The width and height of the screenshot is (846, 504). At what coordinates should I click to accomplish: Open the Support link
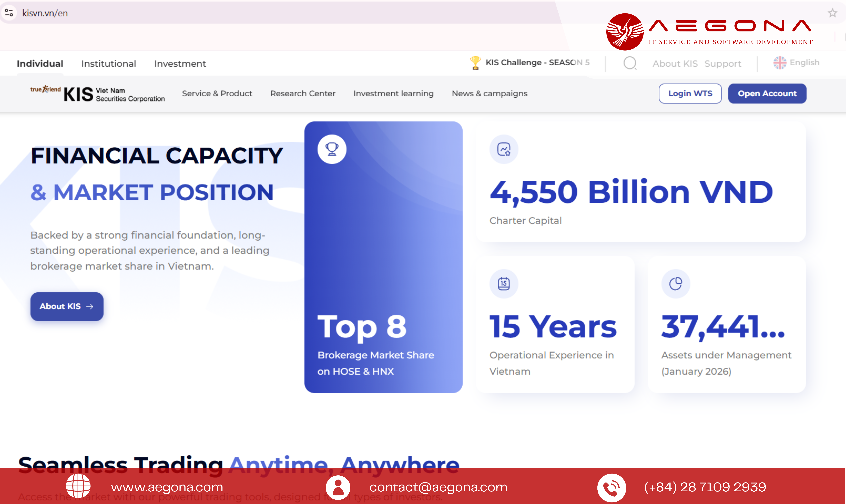723,64
